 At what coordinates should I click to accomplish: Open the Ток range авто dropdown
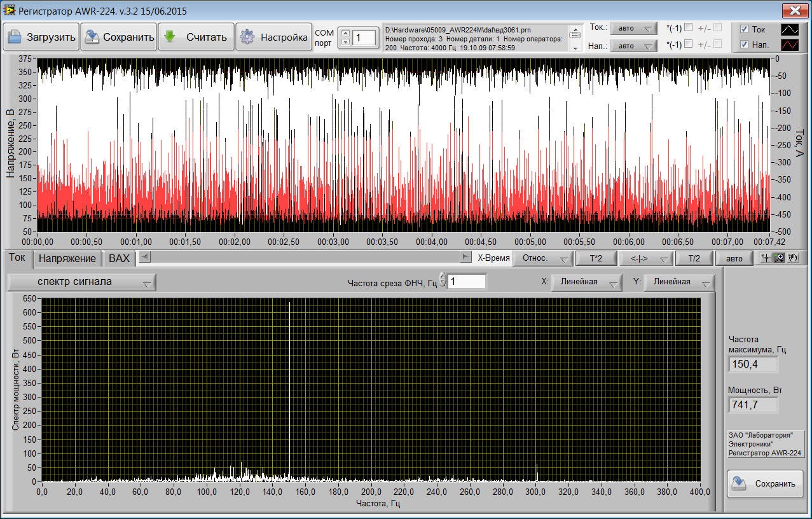point(633,29)
